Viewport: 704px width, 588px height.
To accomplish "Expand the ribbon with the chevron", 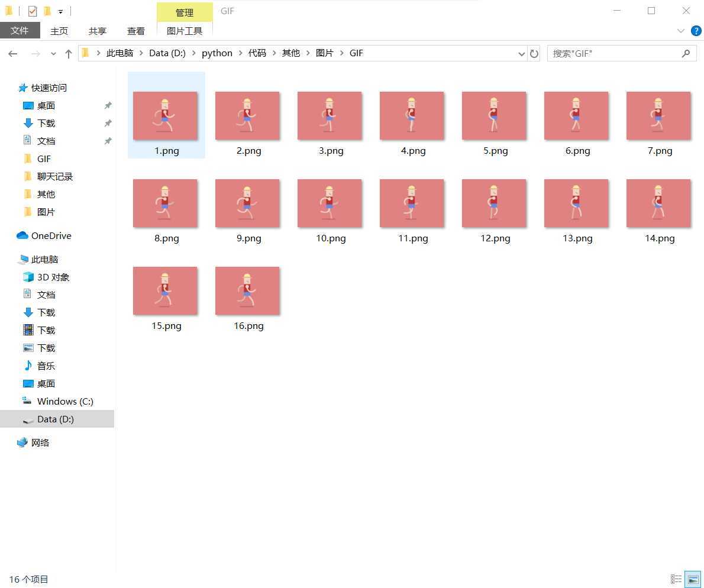I will click(x=681, y=31).
